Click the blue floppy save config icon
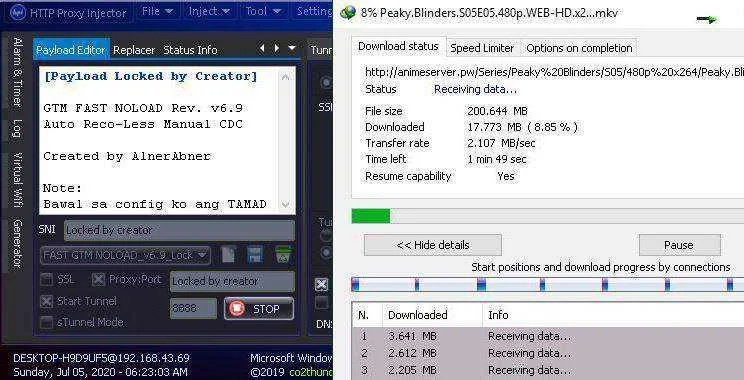744x380 pixels. point(255,255)
